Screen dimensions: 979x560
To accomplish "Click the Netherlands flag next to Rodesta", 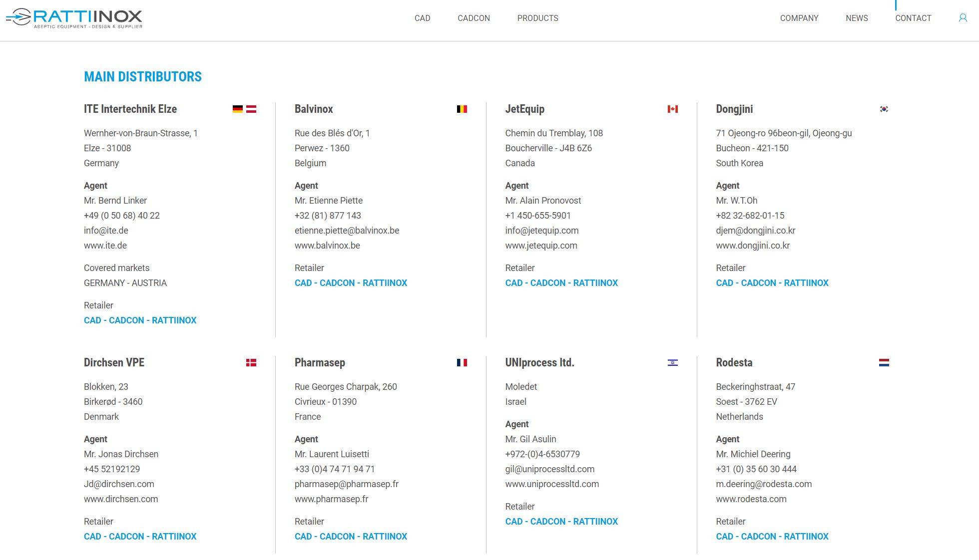I will (884, 362).
